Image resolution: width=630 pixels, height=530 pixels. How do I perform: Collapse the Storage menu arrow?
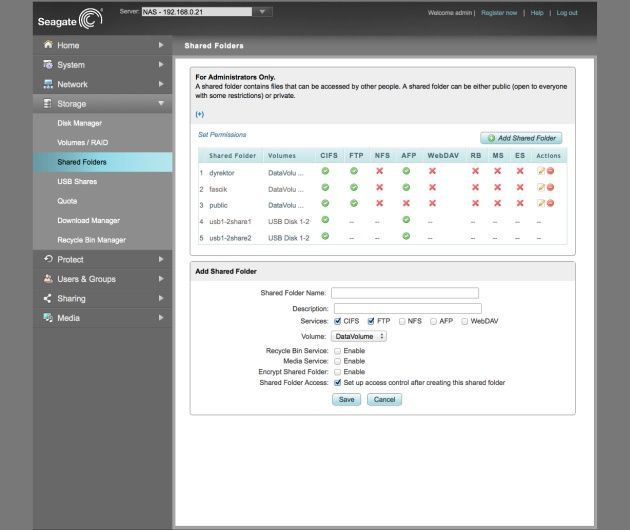pyautogui.click(x=161, y=103)
